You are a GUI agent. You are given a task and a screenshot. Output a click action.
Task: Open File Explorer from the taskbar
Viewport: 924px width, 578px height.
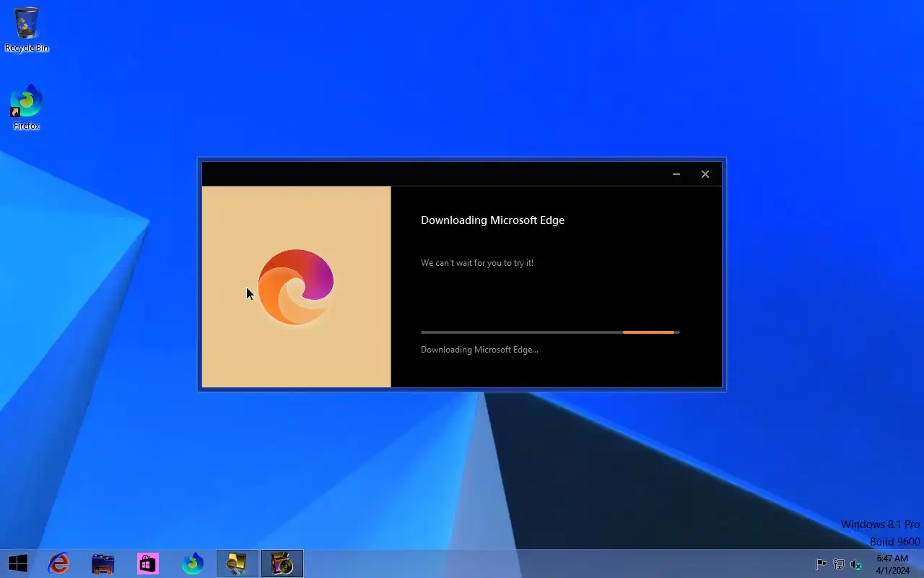(103, 564)
